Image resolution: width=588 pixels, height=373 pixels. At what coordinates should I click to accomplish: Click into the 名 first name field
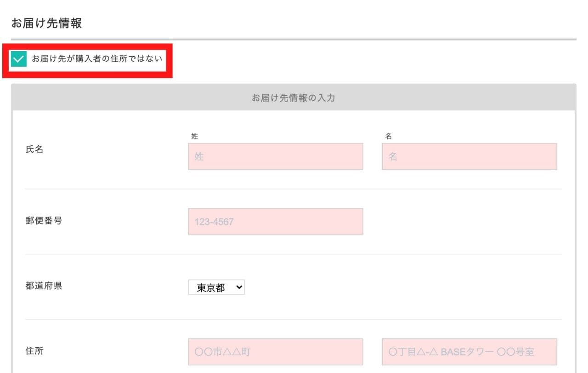(469, 156)
